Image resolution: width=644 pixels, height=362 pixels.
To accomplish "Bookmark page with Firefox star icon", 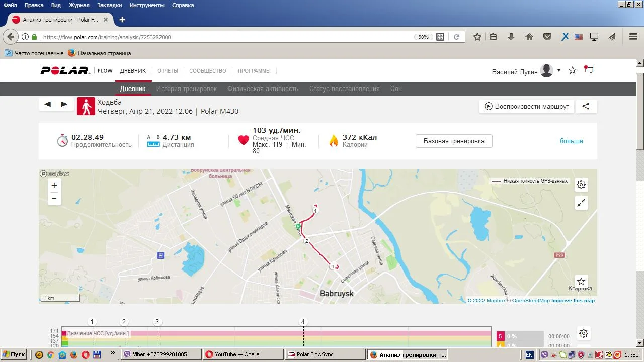I will coord(477,37).
